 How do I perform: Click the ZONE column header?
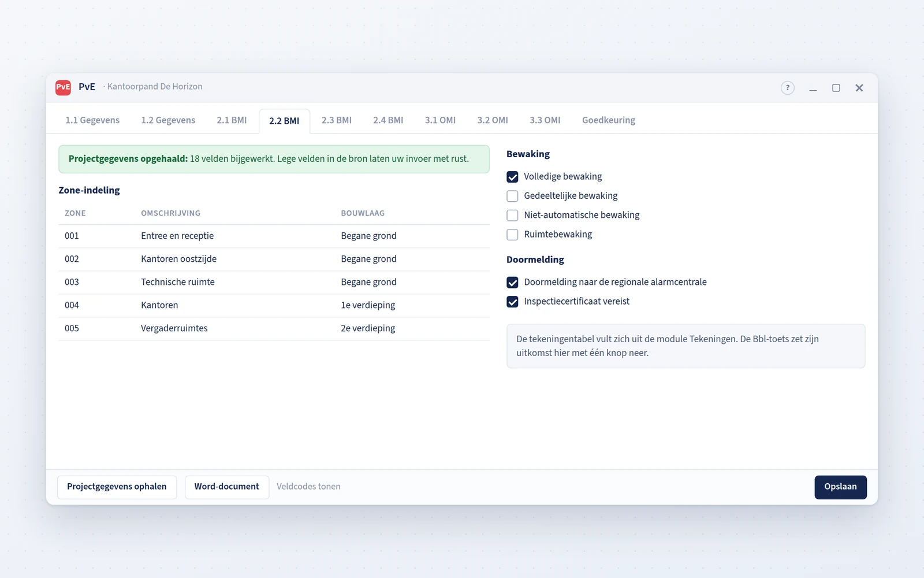75,213
